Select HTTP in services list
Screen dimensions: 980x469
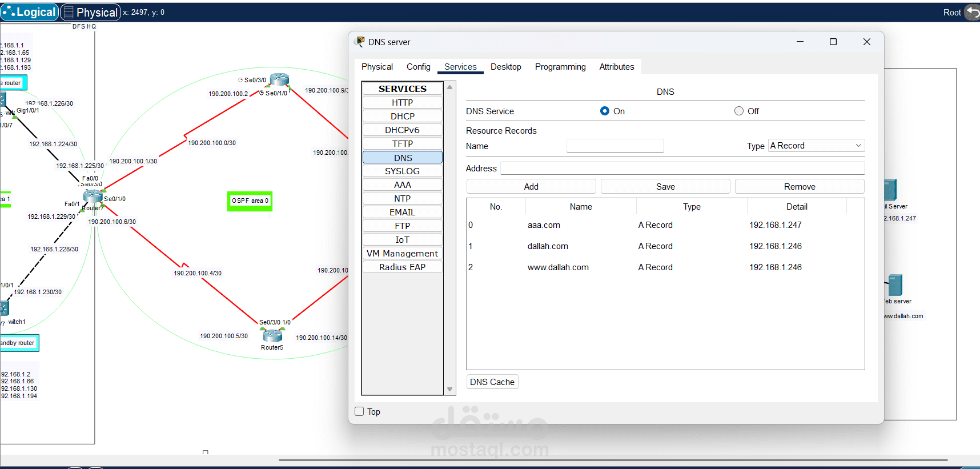[403, 102]
